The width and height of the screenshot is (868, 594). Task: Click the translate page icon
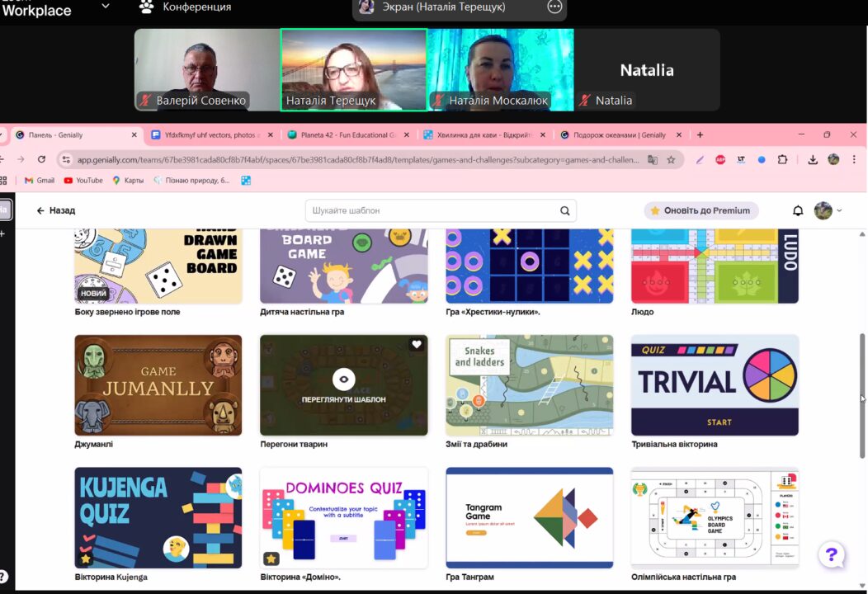point(653,159)
